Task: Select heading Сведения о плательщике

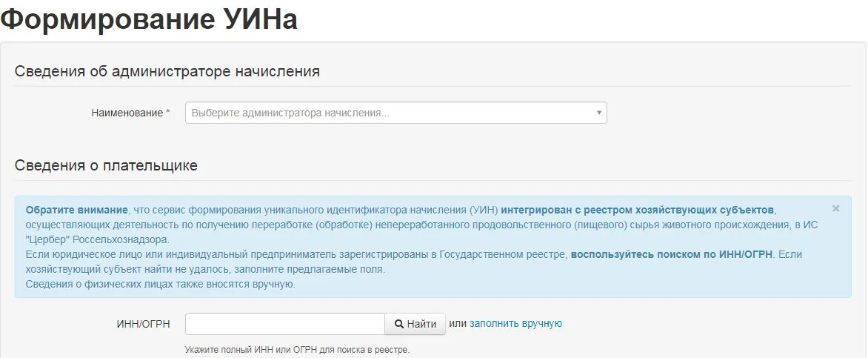Action: tap(106, 165)
